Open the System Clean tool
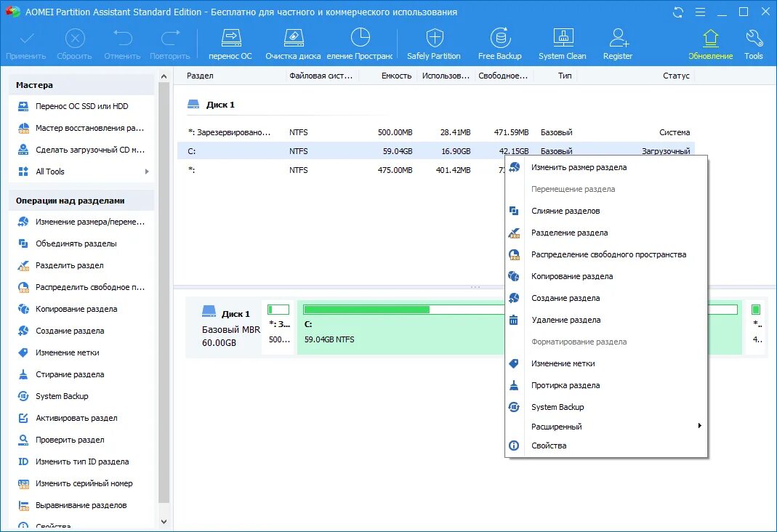This screenshot has width=777, height=532. [x=563, y=44]
